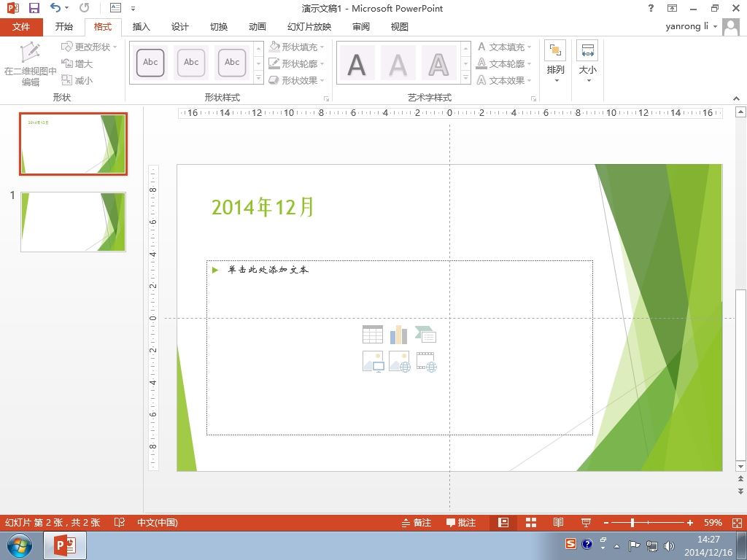The height and width of the screenshot is (560, 747).
Task: Insert SmartArt icon in content placeholder
Action: (x=425, y=334)
